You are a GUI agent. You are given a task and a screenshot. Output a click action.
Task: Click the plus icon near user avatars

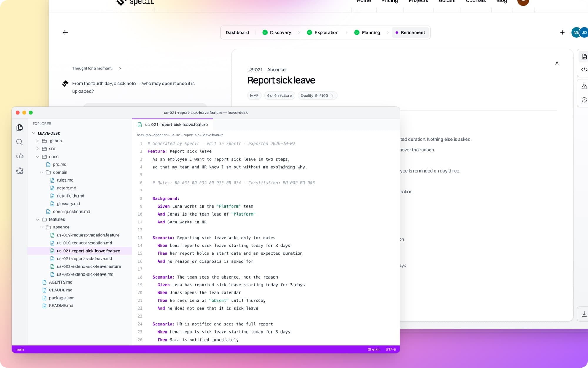point(562,32)
